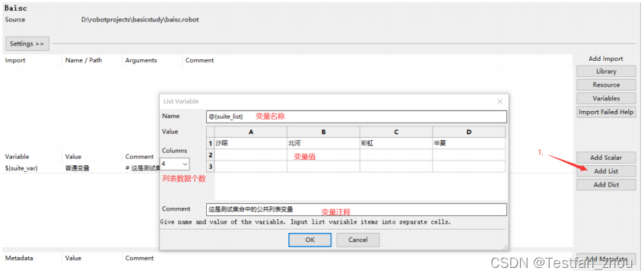Image resolution: width=644 pixels, height=277 pixels.
Task: Click the Add Dict button
Action: pyautogui.click(x=606, y=184)
